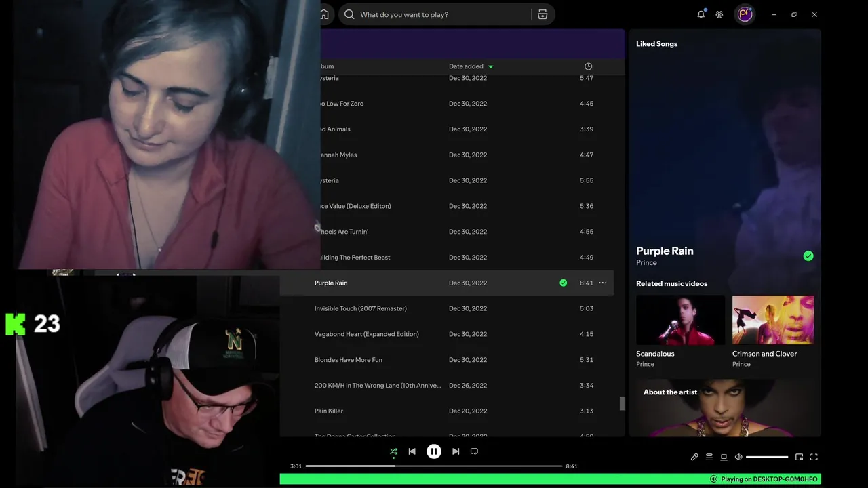Open Blondes Have More Fun album
Viewport: 868px width, 488px height.
(349, 360)
